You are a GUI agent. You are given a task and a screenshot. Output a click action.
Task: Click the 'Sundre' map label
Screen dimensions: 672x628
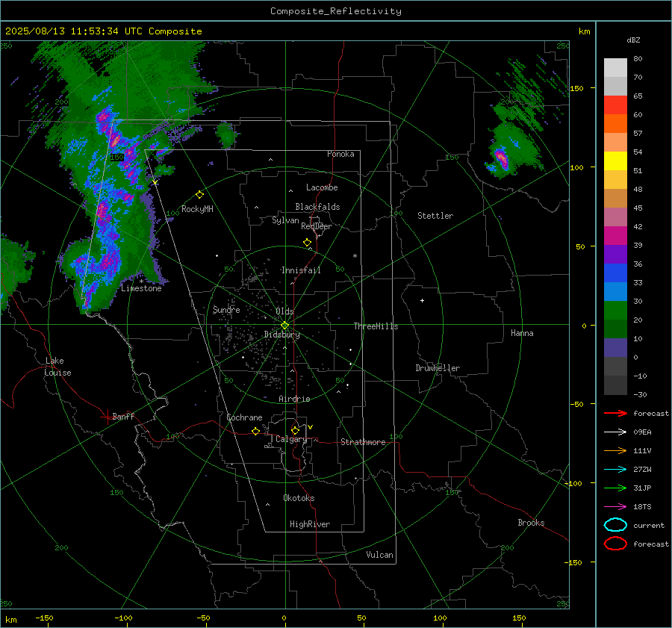tap(226, 309)
